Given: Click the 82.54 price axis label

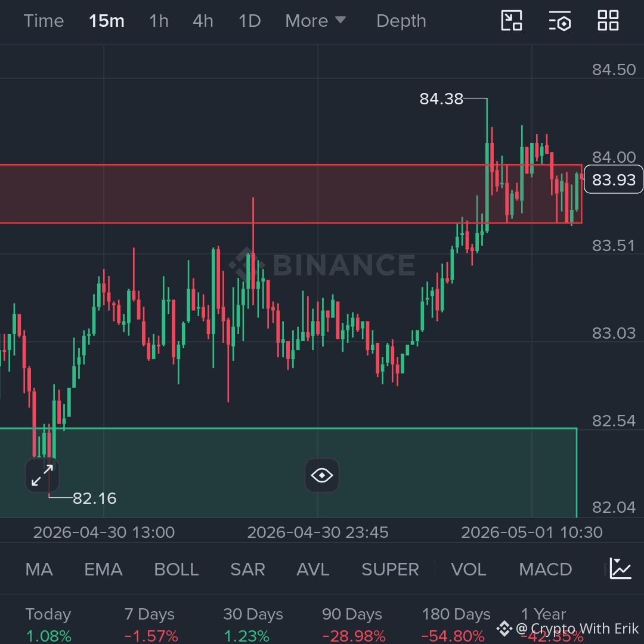Looking at the screenshot, I should pyautogui.click(x=614, y=420).
